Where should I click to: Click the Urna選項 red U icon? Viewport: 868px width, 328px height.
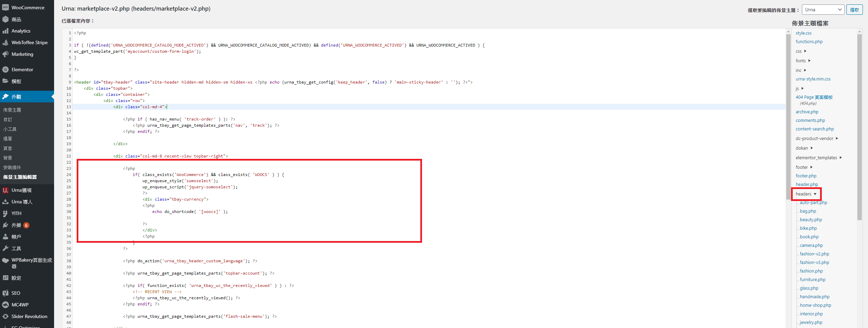point(5,190)
